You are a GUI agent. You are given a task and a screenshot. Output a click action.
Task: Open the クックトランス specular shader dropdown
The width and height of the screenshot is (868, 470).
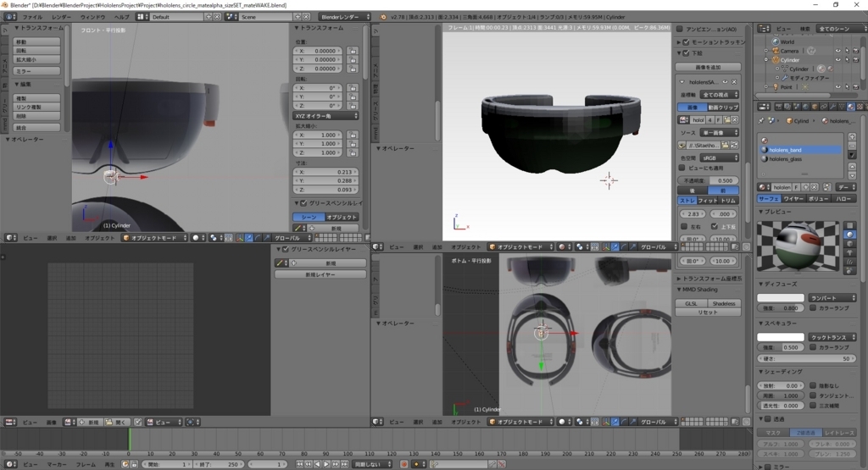[x=832, y=337]
